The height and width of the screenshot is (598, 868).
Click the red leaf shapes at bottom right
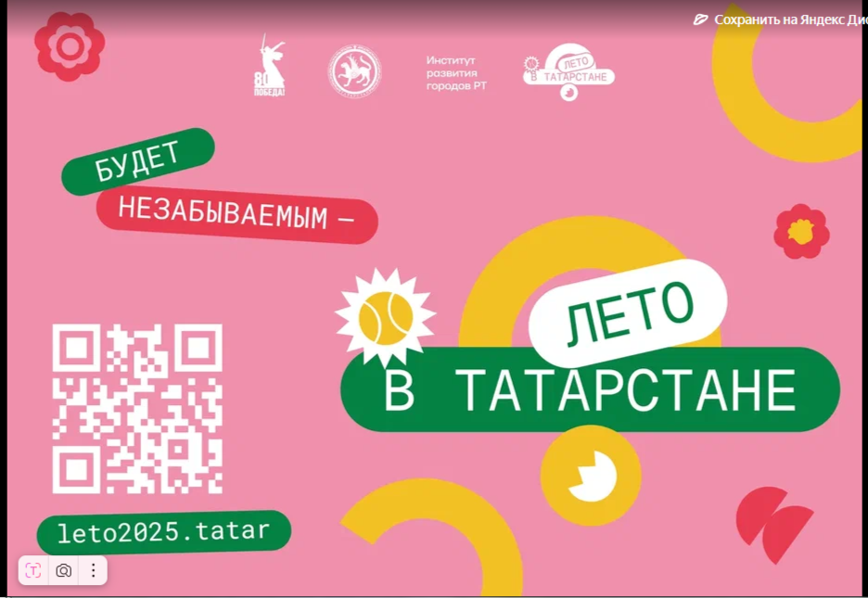click(x=773, y=525)
